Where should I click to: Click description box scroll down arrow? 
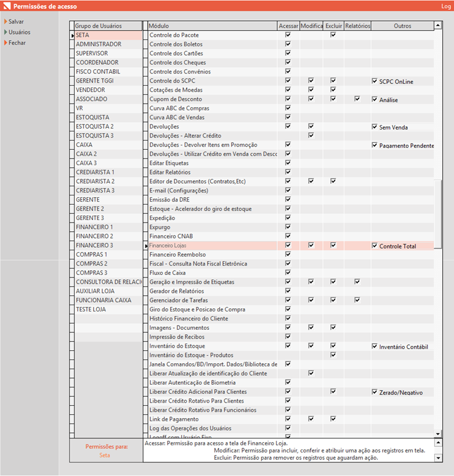438,458
